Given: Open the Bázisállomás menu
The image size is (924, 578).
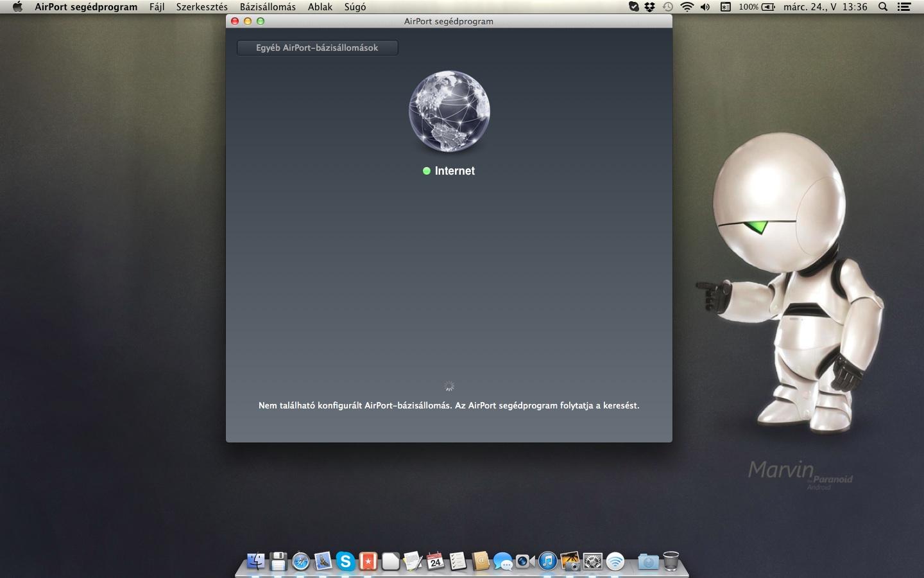Looking at the screenshot, I should click(x=268, y=7).
